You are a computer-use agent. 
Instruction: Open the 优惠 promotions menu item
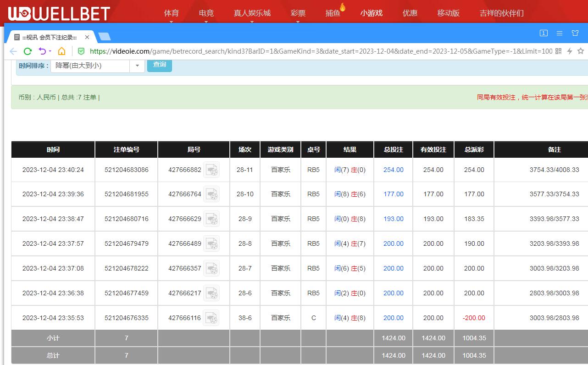point(410,13)
